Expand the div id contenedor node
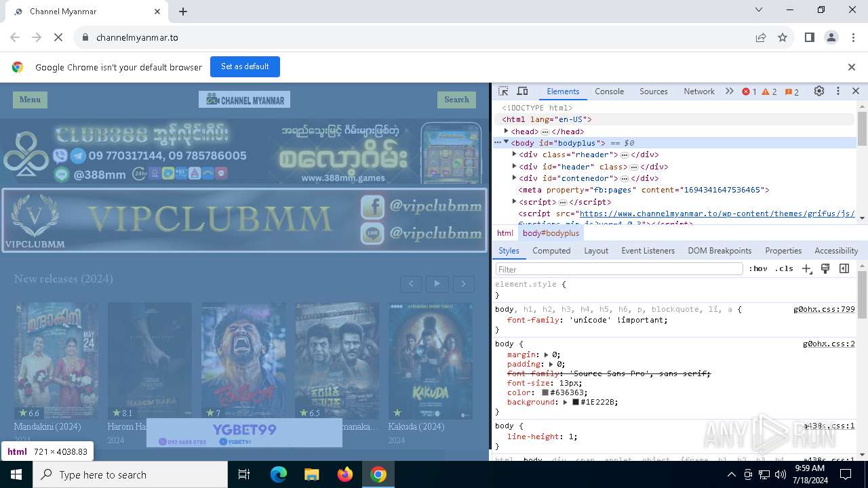The height and width of the screenshot is (488, 868). [x=514, y=178]
